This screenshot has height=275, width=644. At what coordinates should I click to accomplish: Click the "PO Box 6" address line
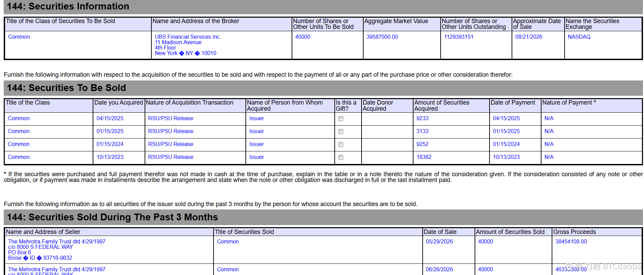pyautogui.click(x=19, y=252)
